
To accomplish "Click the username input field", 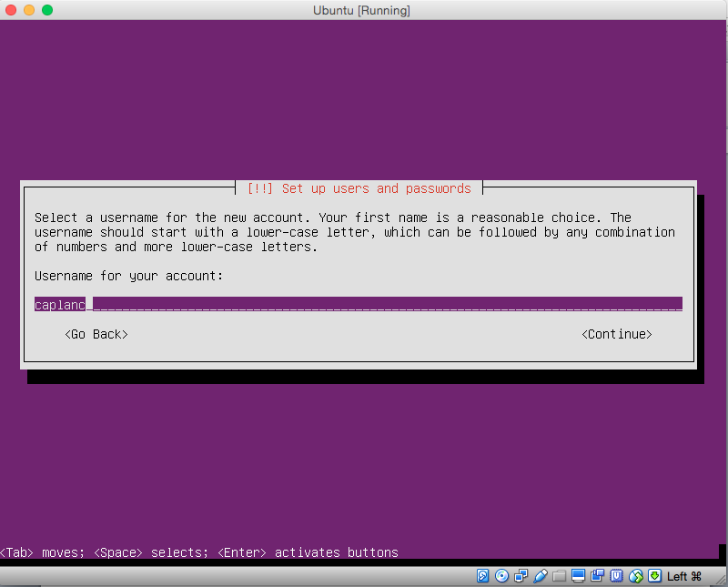I will [358, 304].
